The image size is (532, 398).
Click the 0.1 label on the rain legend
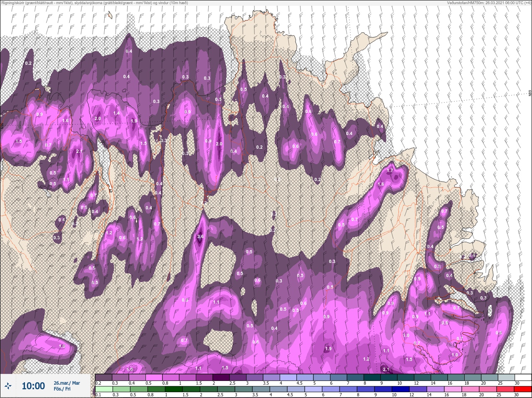point(98,395)
